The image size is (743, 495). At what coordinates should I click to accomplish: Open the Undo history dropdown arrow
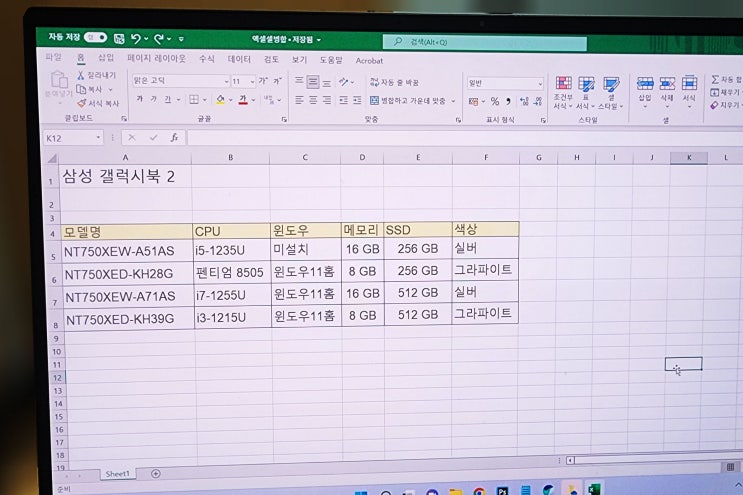click(146, 39)
